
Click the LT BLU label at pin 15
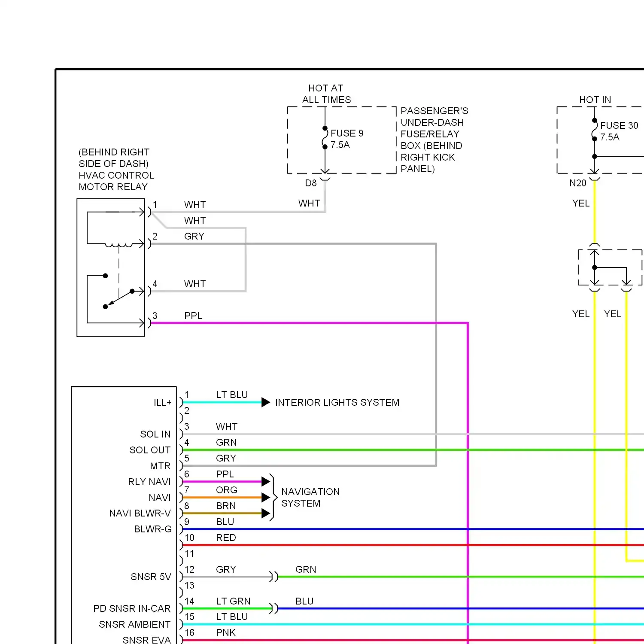(x=232, y=617)
